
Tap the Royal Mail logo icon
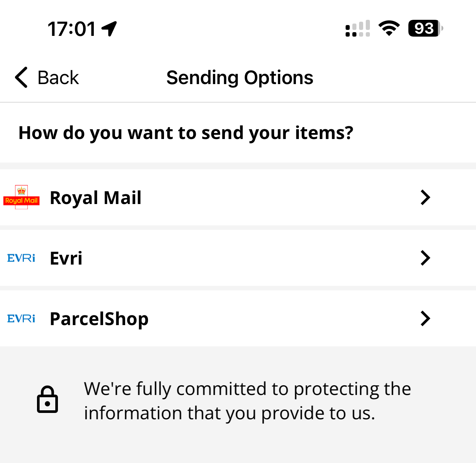coord(21,197)
